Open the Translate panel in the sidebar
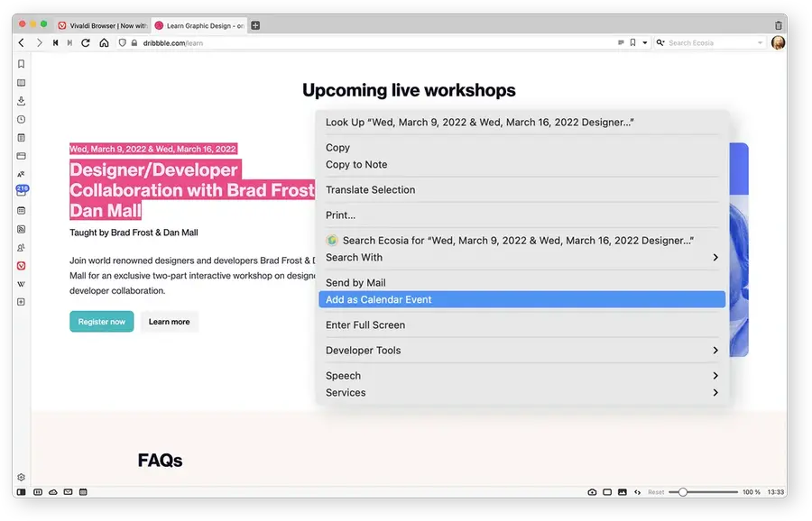 click(x=22, y=174)
